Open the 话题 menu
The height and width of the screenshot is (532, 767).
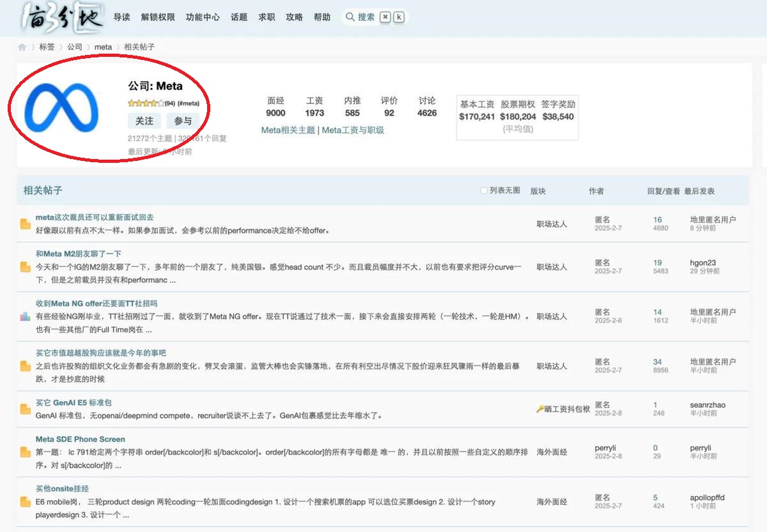(x=239, y=17)
